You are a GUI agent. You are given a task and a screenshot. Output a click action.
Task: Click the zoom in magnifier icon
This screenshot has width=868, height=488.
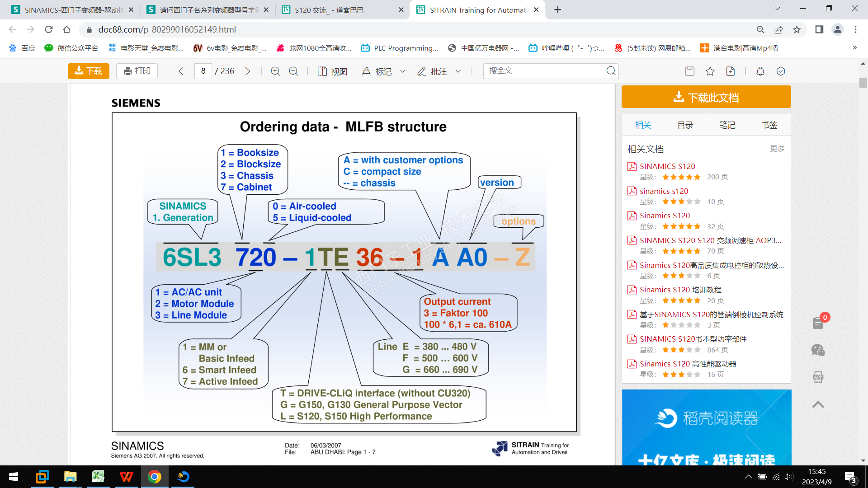click(x=275, y=71)
